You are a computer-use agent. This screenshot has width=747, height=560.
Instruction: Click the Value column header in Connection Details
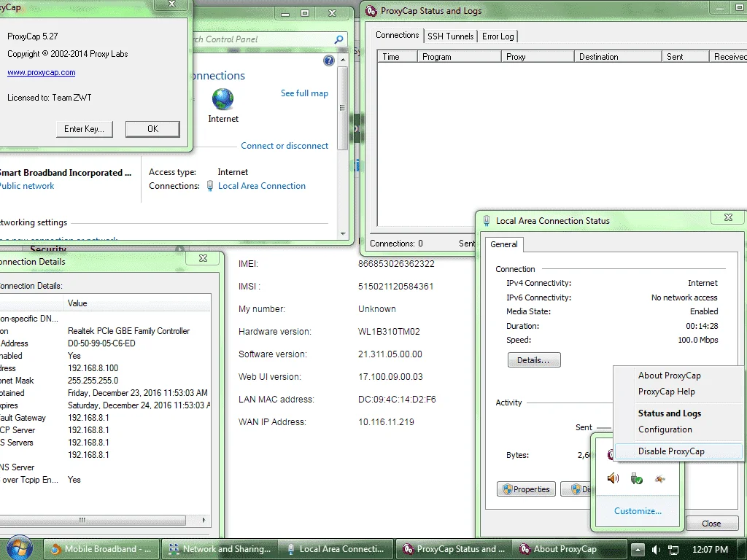pos(136,303)
